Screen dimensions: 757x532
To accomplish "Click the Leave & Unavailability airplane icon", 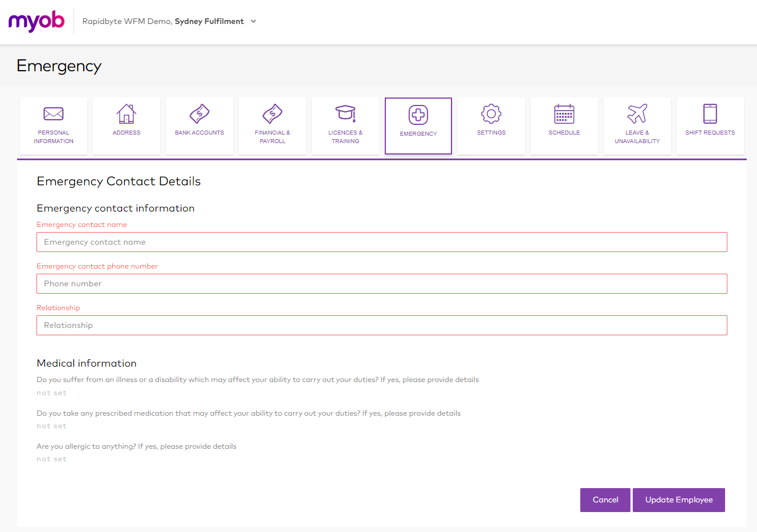I will click(637, 113).
